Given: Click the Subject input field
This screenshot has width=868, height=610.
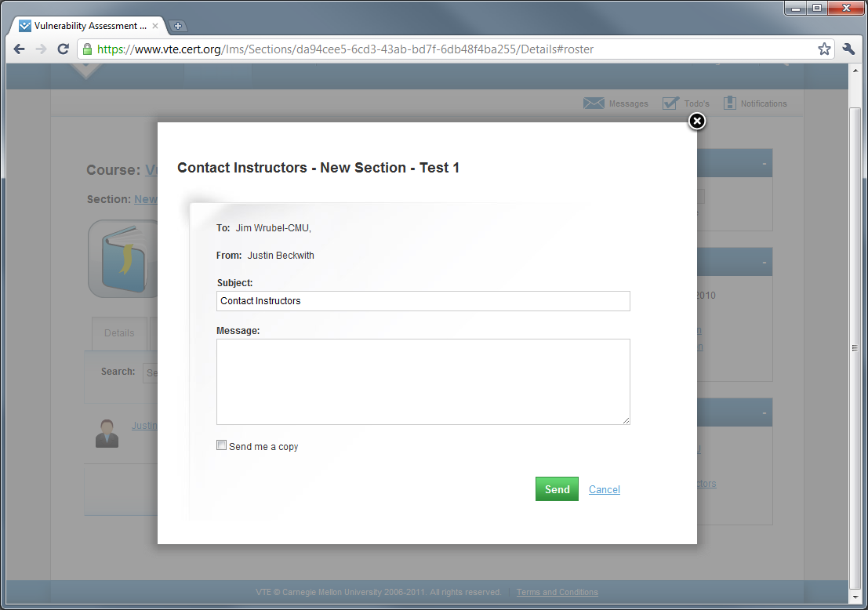Looking at the screenshot, I should [x=423, y=301].
